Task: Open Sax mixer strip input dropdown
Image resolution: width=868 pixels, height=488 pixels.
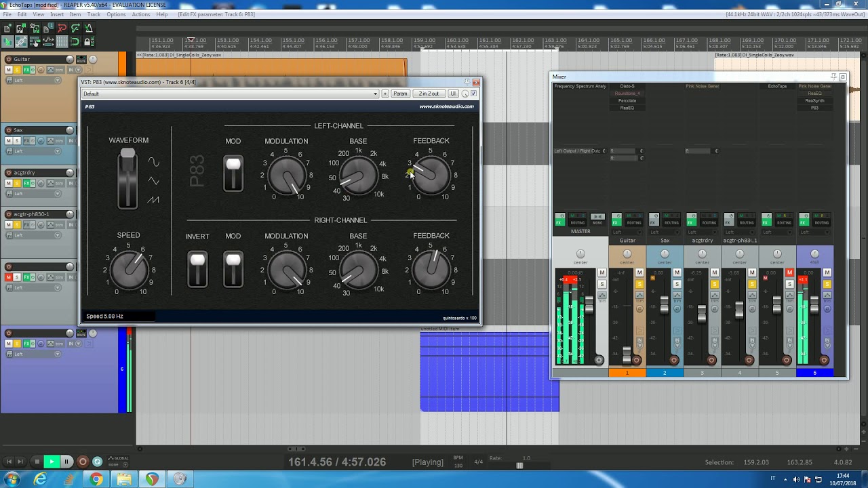Action: [665, 232]
